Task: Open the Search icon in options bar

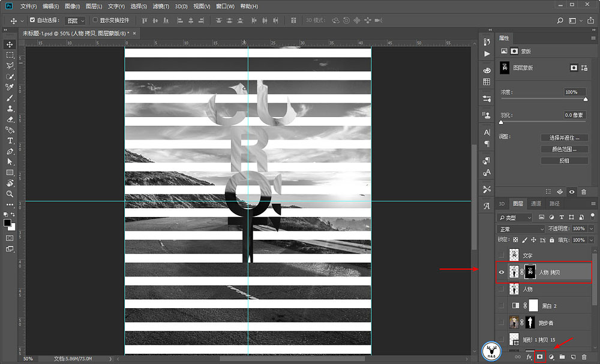Action: point(560,20)
